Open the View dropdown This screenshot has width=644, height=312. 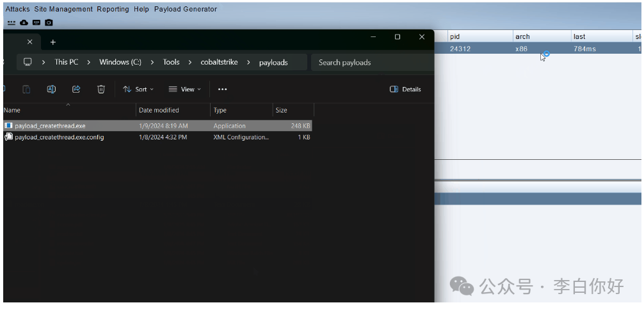(185, 89)
